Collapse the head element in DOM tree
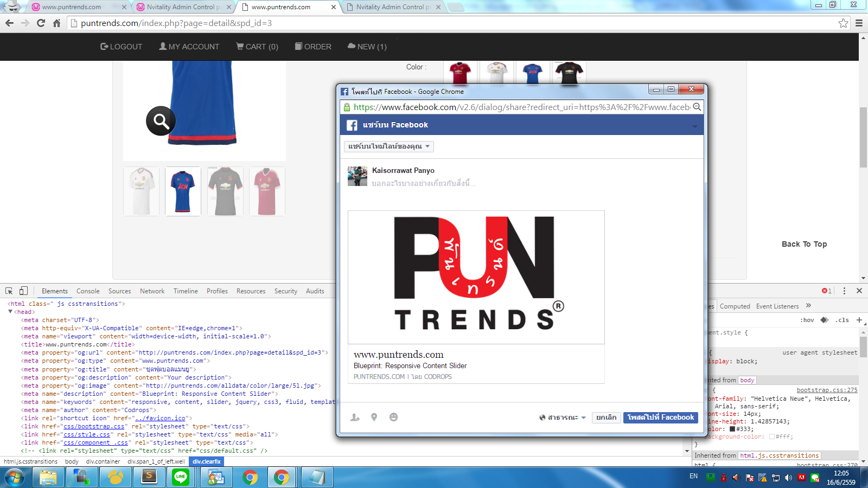 (10, 312)
